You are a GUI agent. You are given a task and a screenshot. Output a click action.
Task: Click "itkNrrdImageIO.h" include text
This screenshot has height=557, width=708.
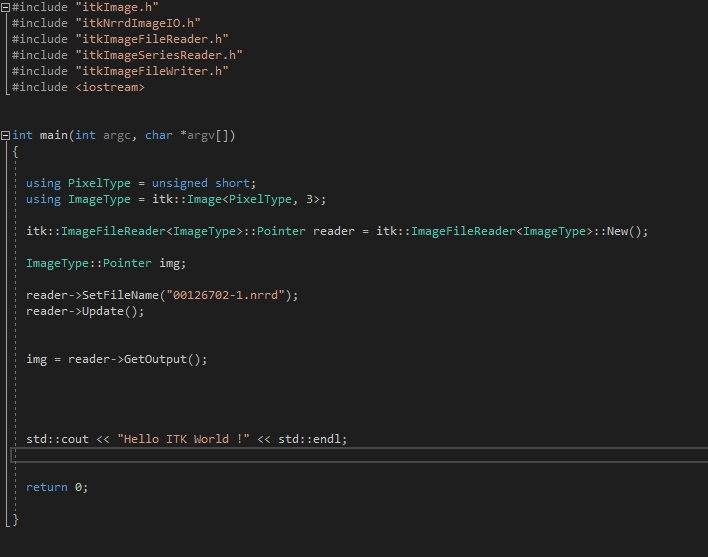(x=138, y=23)
